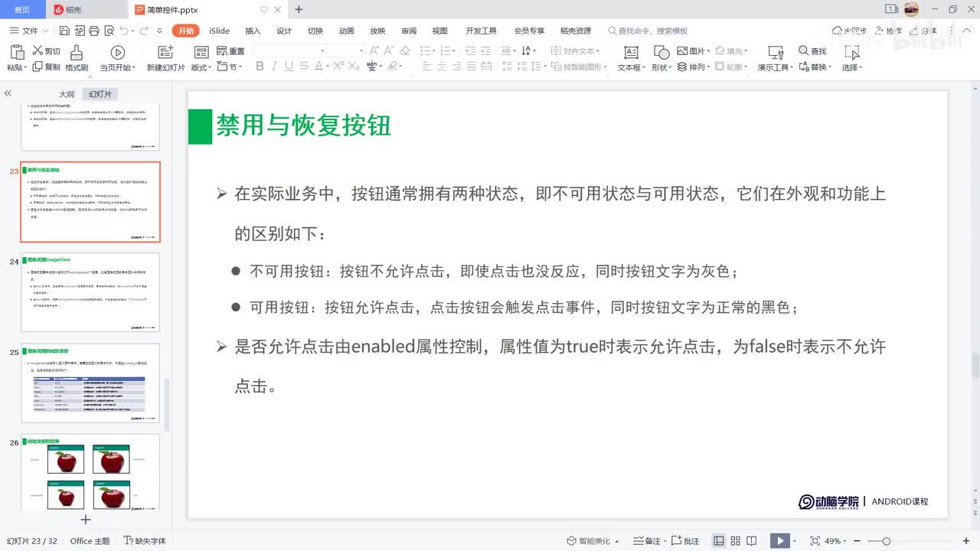Start slideshow from current slide (当页开始)

click(x=117, y=58)
